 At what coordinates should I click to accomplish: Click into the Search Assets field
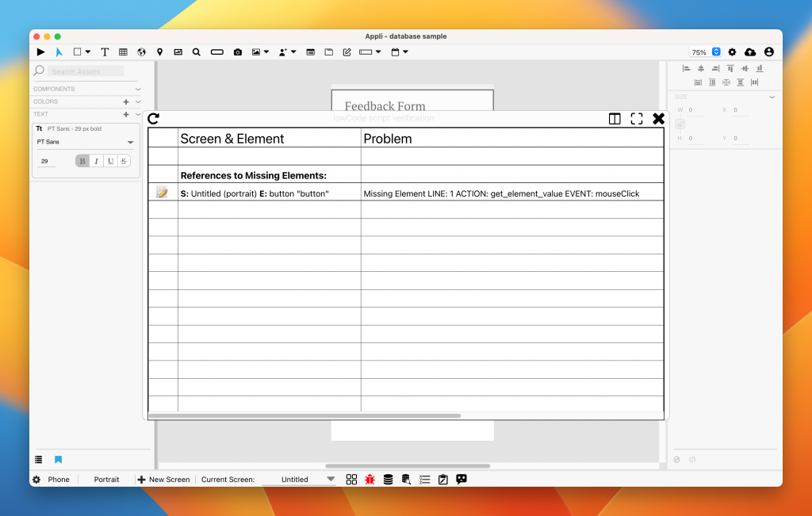pos(86,71)
